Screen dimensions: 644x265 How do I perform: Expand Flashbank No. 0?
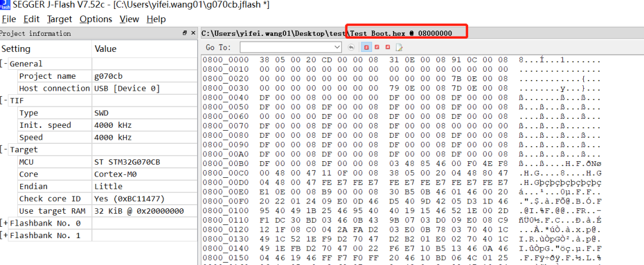(4, 223)
